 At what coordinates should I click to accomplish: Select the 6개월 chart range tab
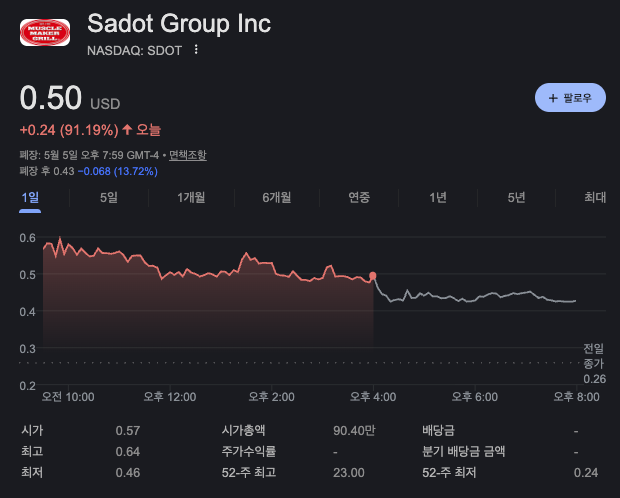277,197
